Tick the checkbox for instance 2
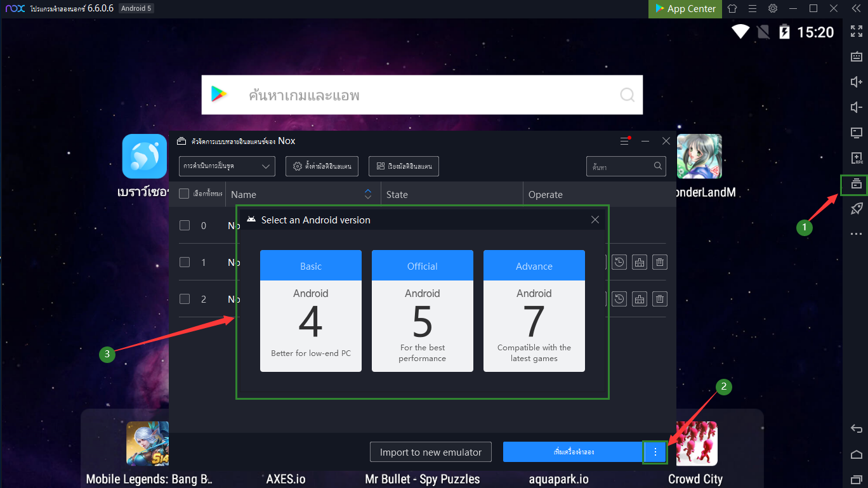This screenshot has height=488, width=868. (184, 299)
